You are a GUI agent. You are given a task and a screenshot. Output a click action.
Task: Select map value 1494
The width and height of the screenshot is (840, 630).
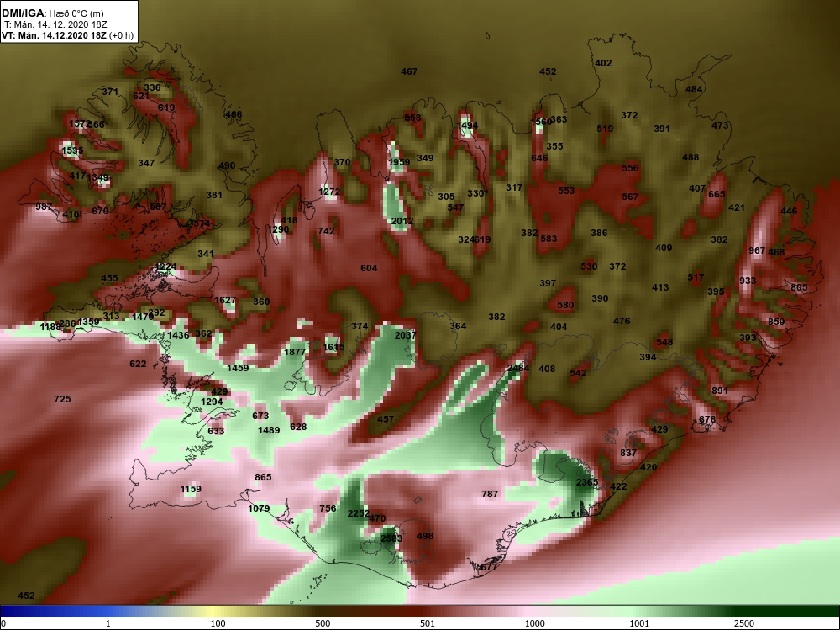[467, 126]
